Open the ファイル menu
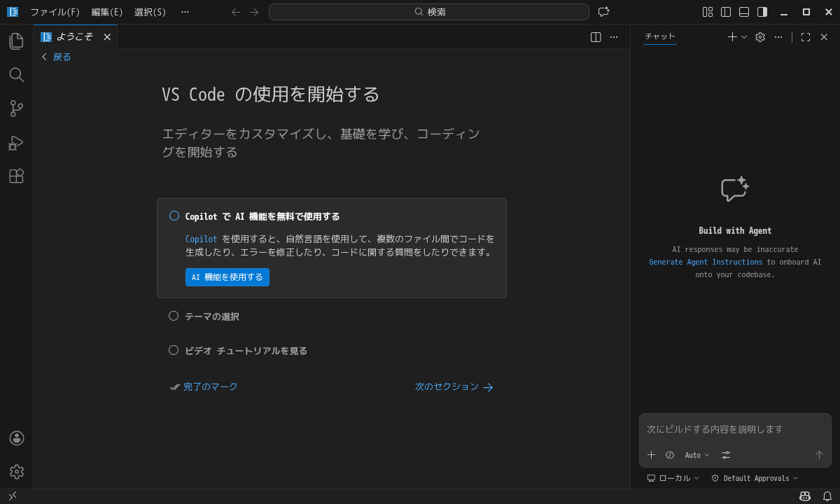Screen dimensions: 840x504 pyautogui.click(x=54, y=12)
